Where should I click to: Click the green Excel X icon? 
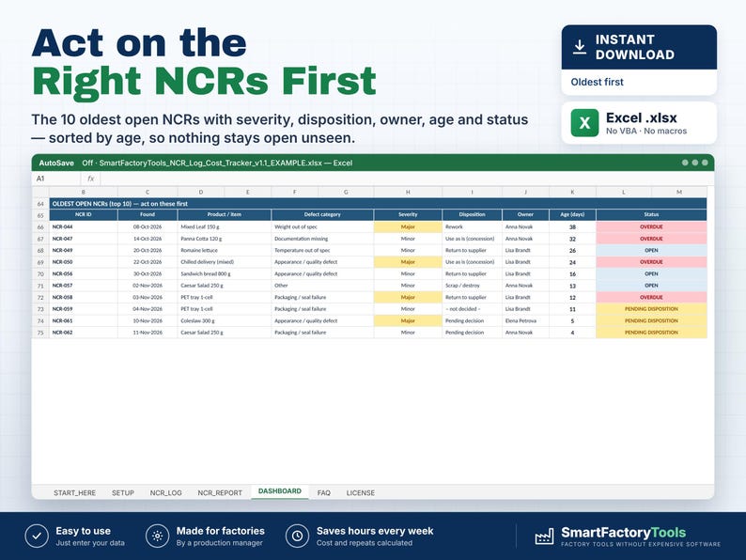[584, 123]
